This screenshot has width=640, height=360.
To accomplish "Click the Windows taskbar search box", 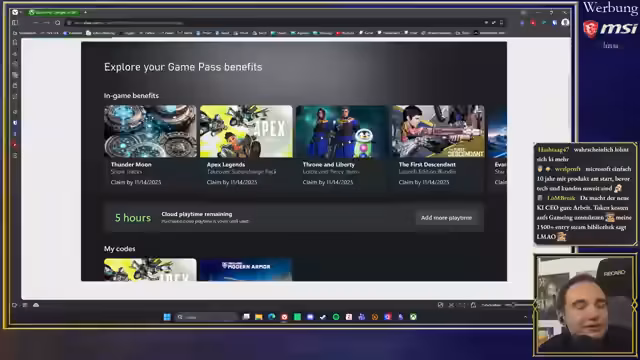I will (207, 317).
